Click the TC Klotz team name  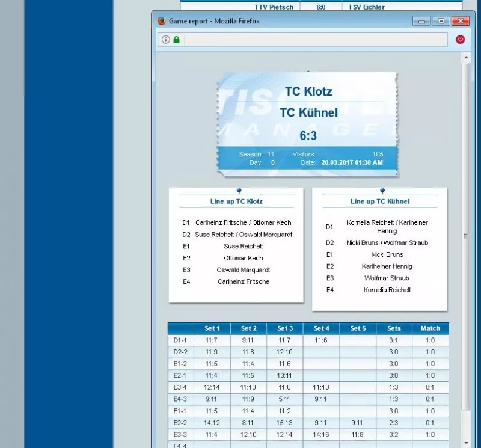point(310,91)
